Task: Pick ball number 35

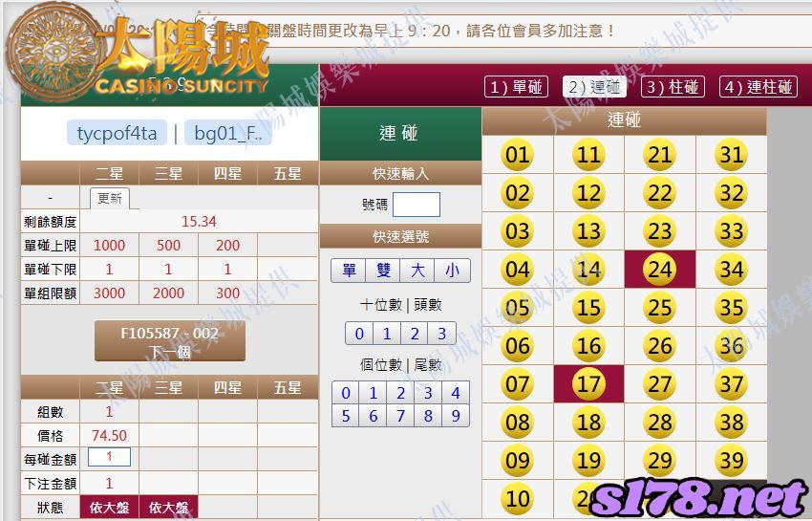Action: point(731,308)
